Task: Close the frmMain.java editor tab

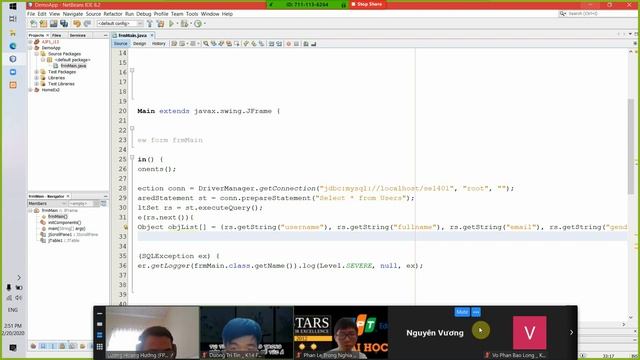Action: 152,36
